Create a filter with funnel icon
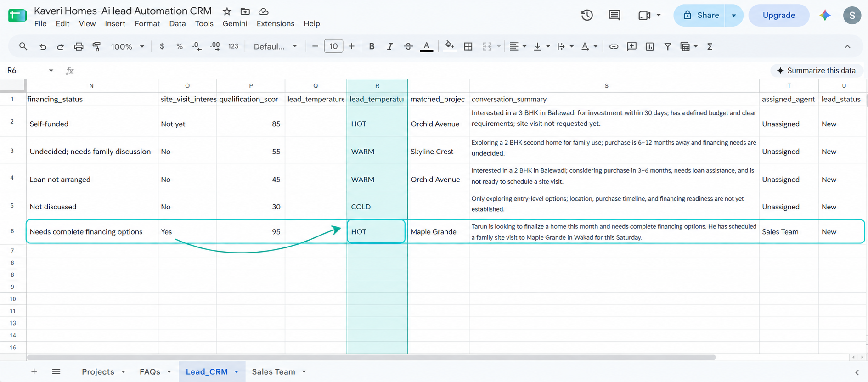The image size is (868, 382). [668, 46]
